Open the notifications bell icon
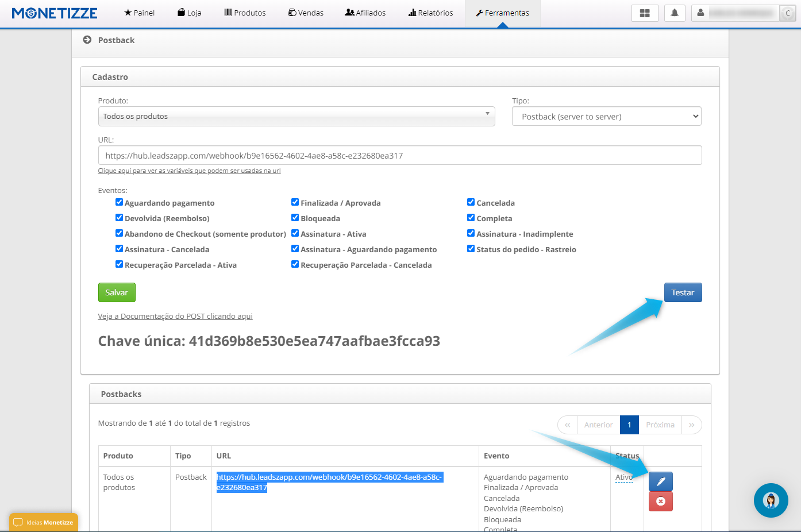This screenshot has width=801, height=532. (x=675, y=13)
